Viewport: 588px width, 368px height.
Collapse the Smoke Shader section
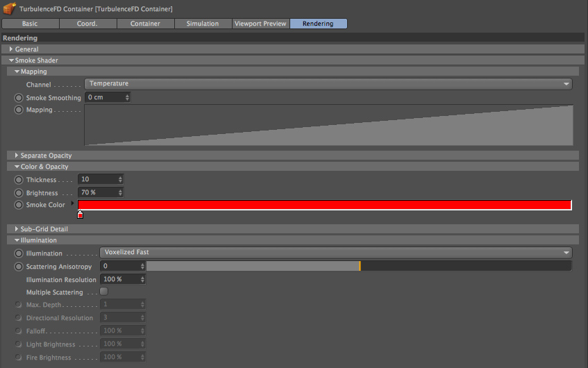(11, 60)
